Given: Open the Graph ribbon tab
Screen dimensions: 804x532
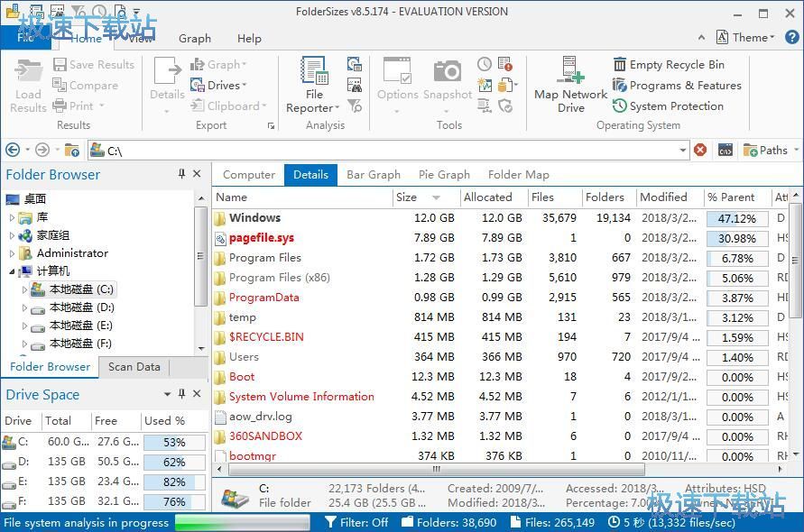Looking at the screenshot, I should [195, 39].
